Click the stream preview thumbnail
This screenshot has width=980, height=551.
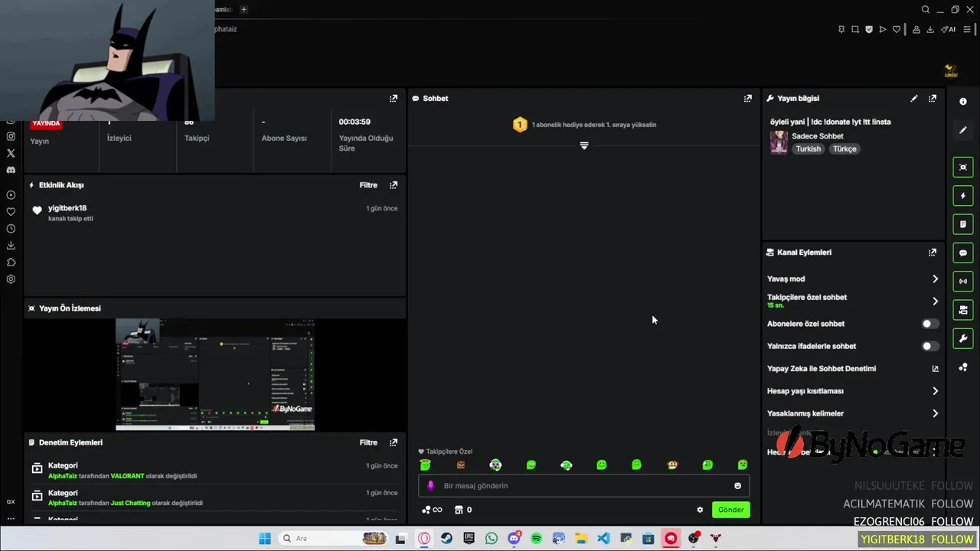[215, 375]
